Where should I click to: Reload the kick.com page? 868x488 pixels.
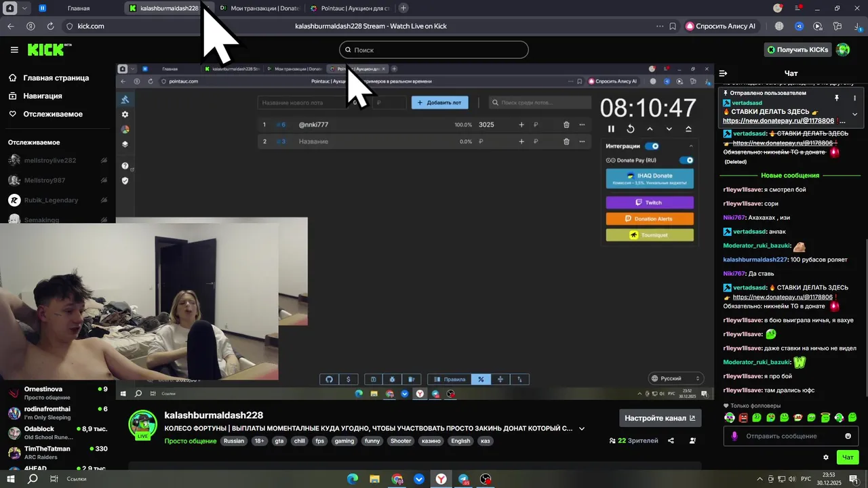click(50, 26)
